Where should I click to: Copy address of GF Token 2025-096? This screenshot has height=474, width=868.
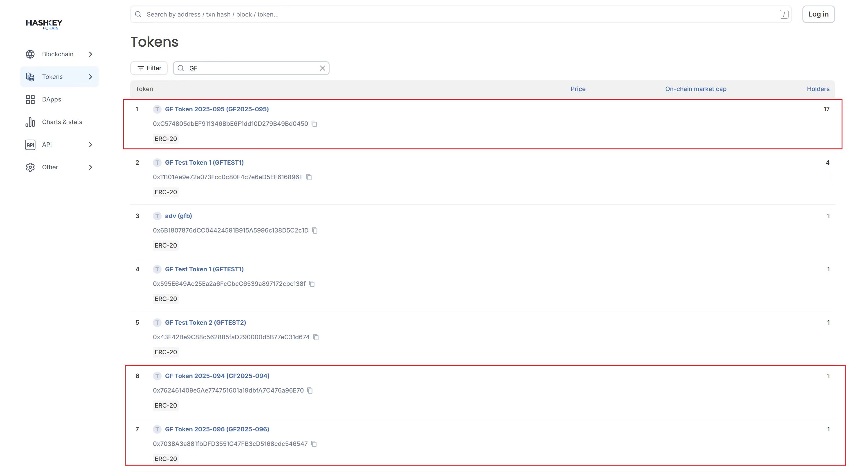[314, 444]
